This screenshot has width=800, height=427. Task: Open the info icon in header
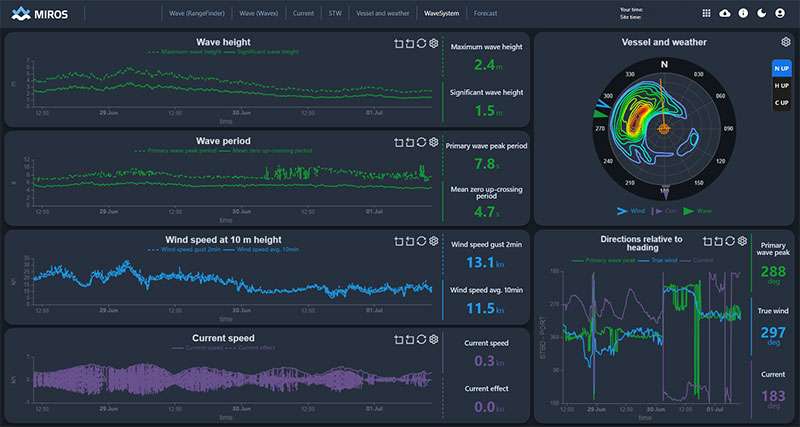(743, 14)
